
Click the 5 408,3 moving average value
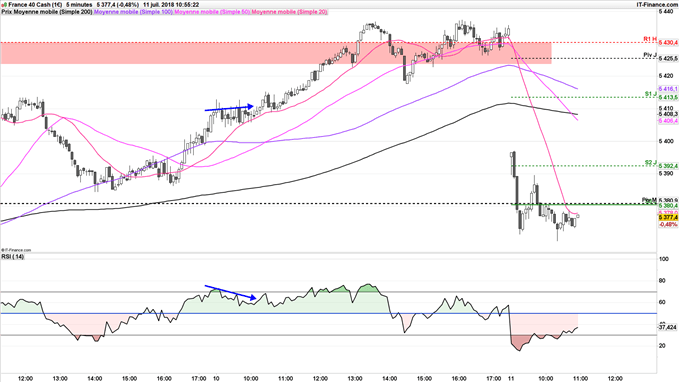[668, 114]
